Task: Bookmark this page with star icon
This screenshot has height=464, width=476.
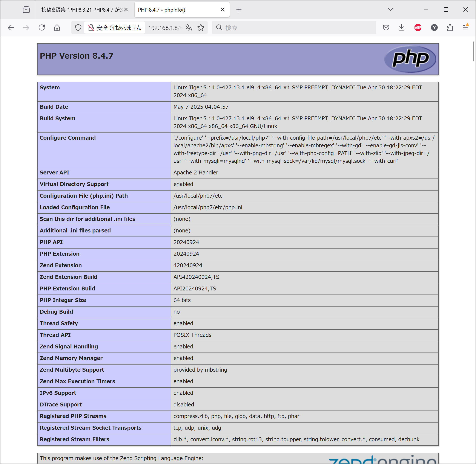Action: click(201, 27)
